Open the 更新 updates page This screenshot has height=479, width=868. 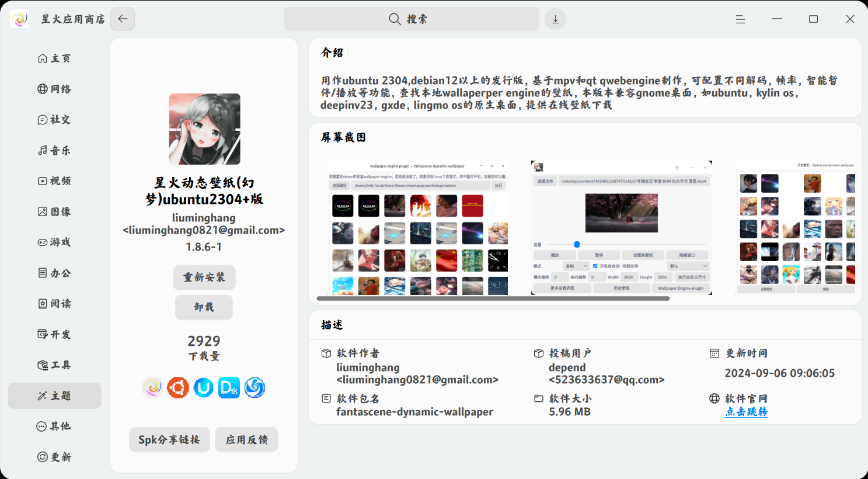(55, 457)
